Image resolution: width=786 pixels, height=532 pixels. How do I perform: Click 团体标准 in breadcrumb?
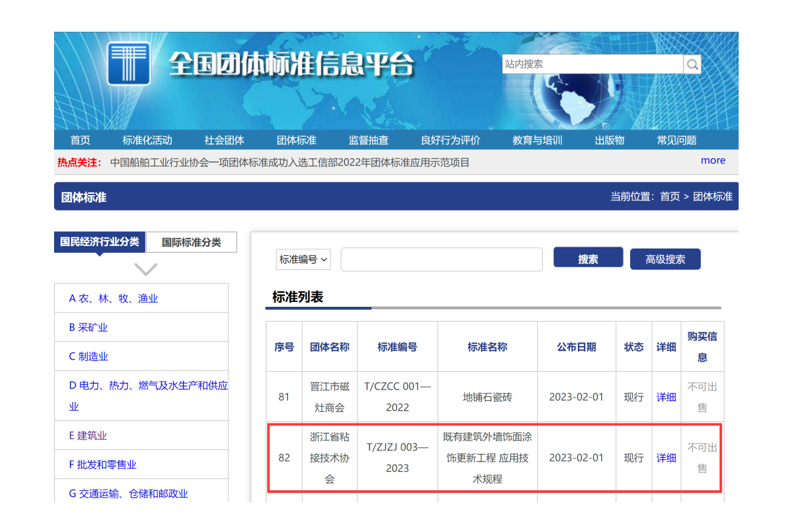(x=713, y=197)
